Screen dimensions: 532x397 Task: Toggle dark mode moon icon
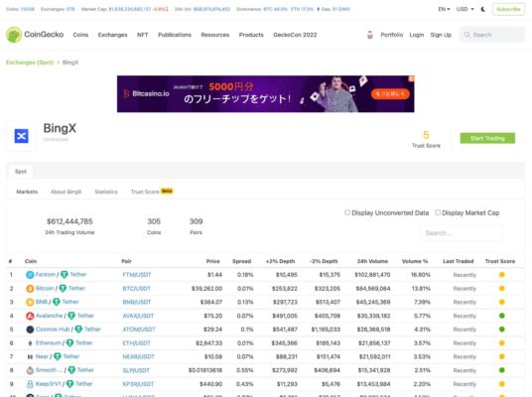(483, 9)
